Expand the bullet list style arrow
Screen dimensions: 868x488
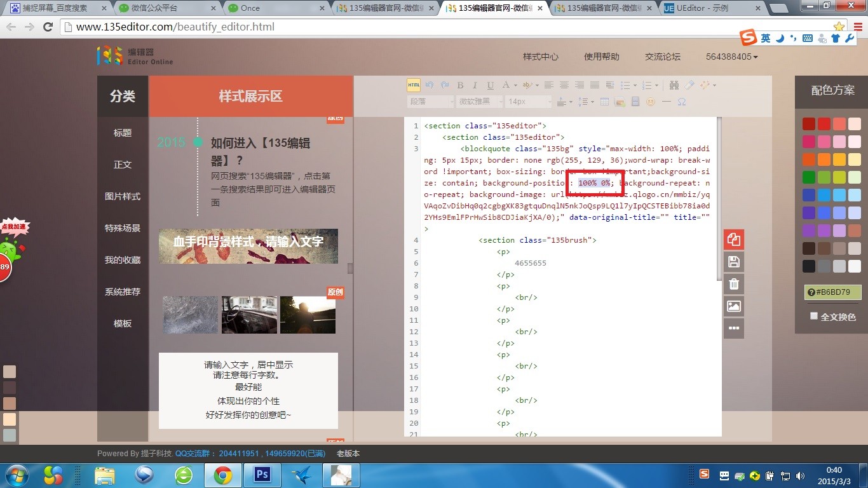tap(635, 85)
